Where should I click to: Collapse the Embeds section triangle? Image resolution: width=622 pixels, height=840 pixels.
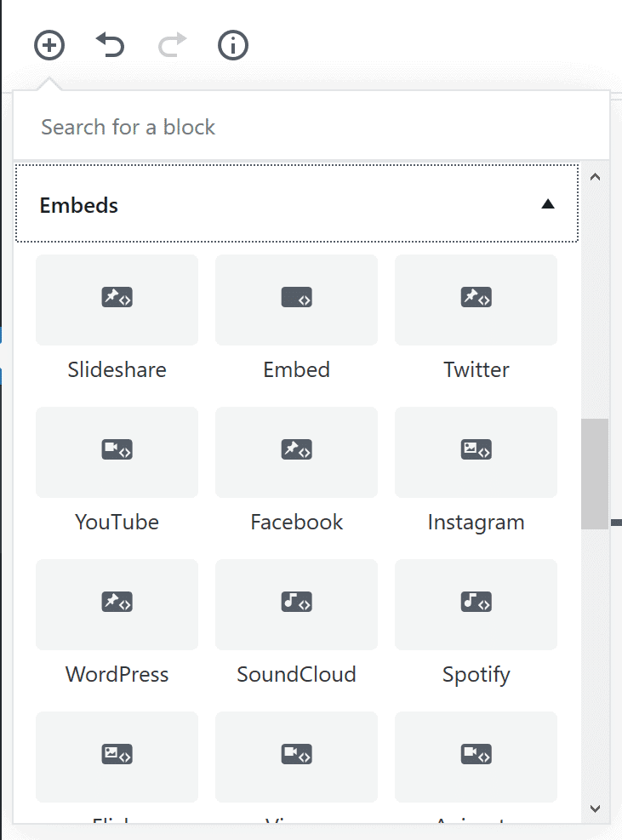547,204
